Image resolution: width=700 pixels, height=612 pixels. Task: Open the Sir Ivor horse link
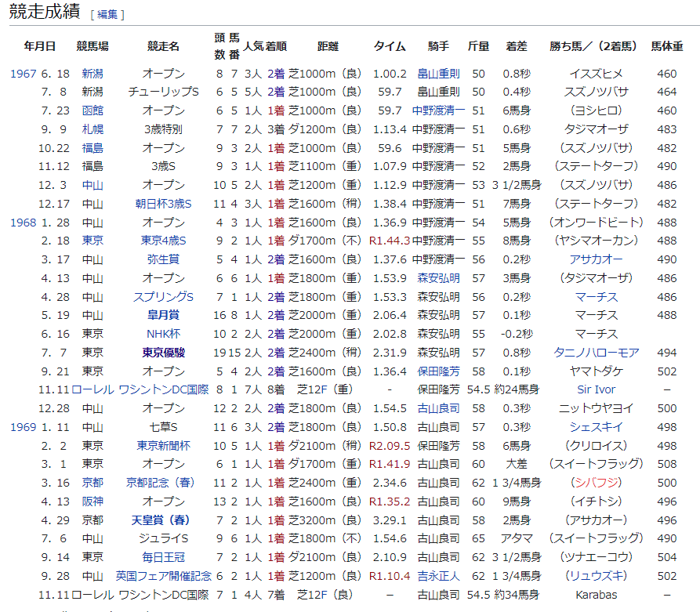[x=596, y=389]
